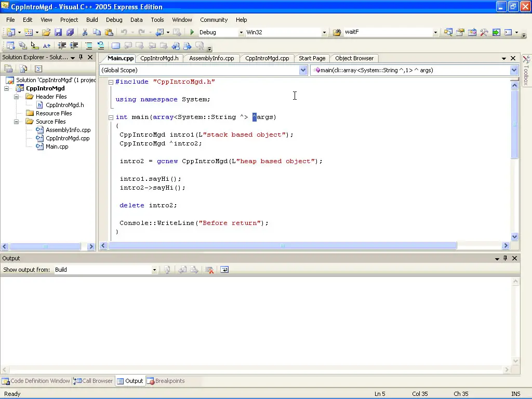This screenshot has width=532, height=399.
Task: Click the Save All icon
Action: tap(70, 32)
